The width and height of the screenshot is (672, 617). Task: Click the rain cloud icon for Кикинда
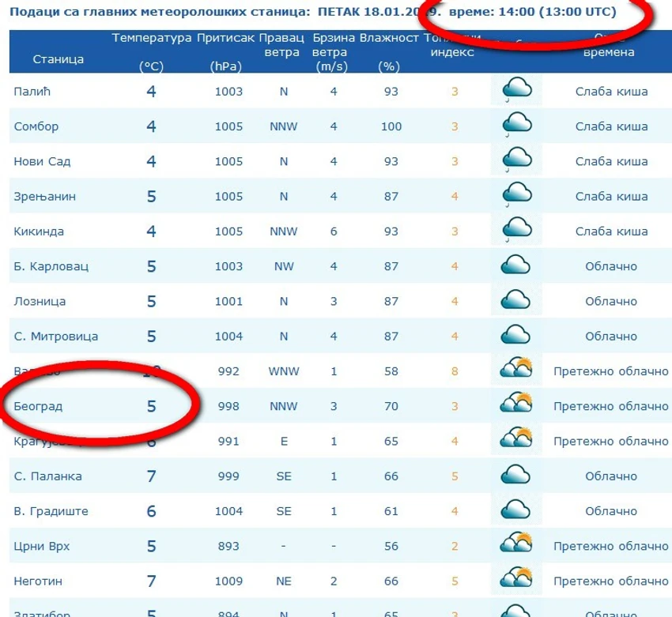[516, 230]
